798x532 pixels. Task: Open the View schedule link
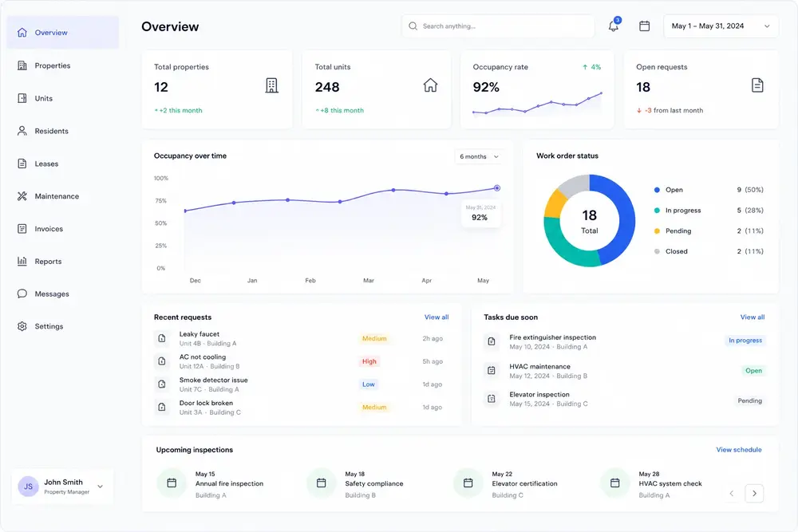point(738,450)
